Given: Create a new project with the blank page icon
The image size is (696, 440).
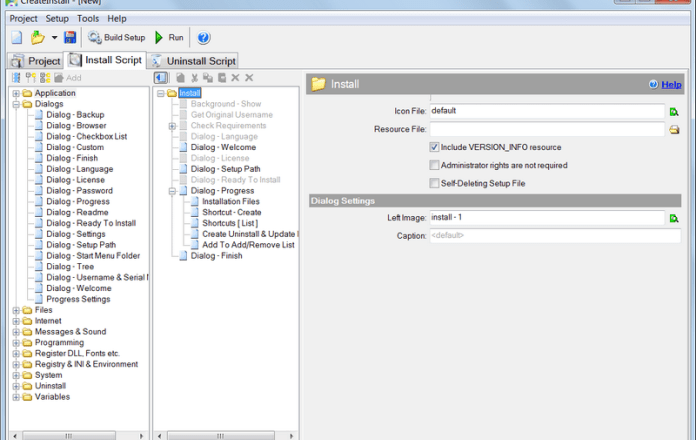Looking at the screenshot, I should [16, 38].
